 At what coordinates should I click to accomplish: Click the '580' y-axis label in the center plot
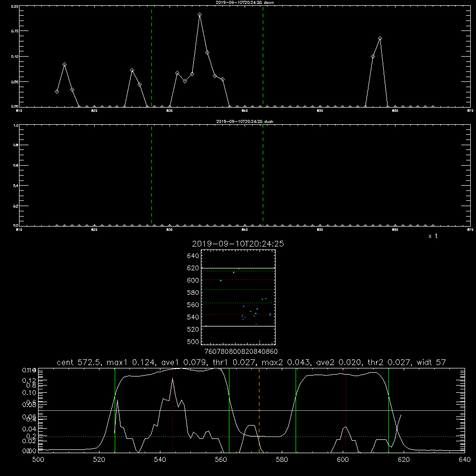(x=193, y=293)
